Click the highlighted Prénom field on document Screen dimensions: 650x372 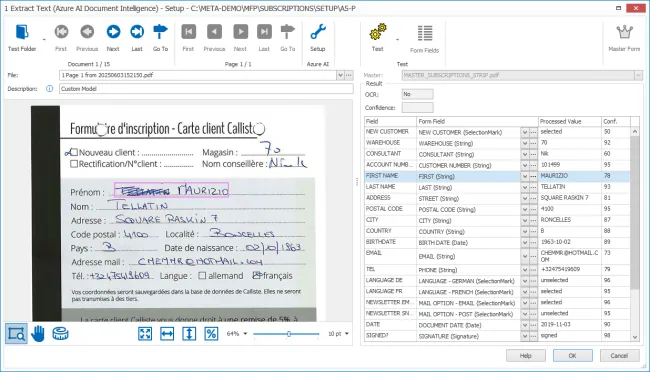tap(171, 190)
